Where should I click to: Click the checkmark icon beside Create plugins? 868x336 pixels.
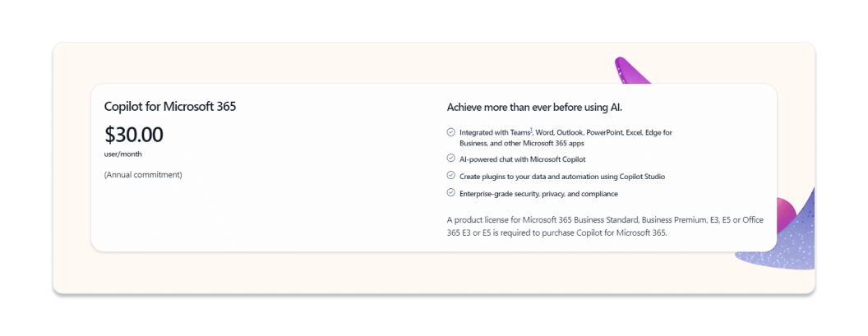[x=450, y=176]
